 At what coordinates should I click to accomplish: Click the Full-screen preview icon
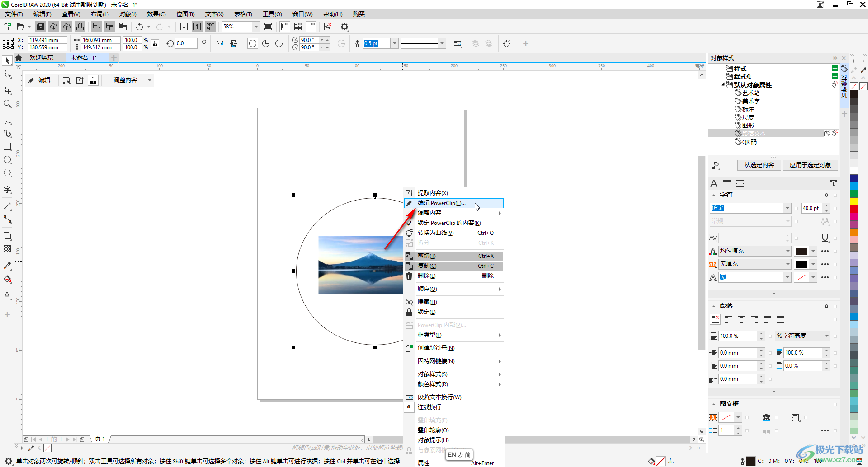pyautogui.click(x=268, y=27)
